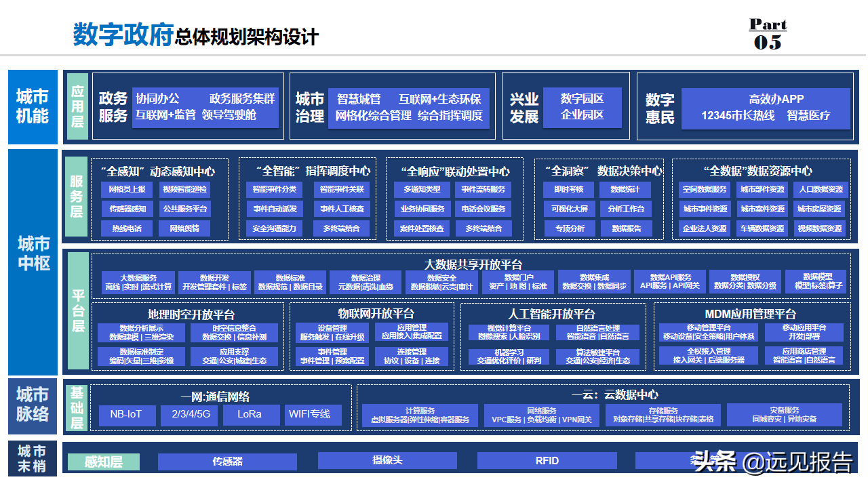Select the 视频智能巡检 box
Image resolution: width=868 pixels, height=488 pixels.
(x=184, y=189)
